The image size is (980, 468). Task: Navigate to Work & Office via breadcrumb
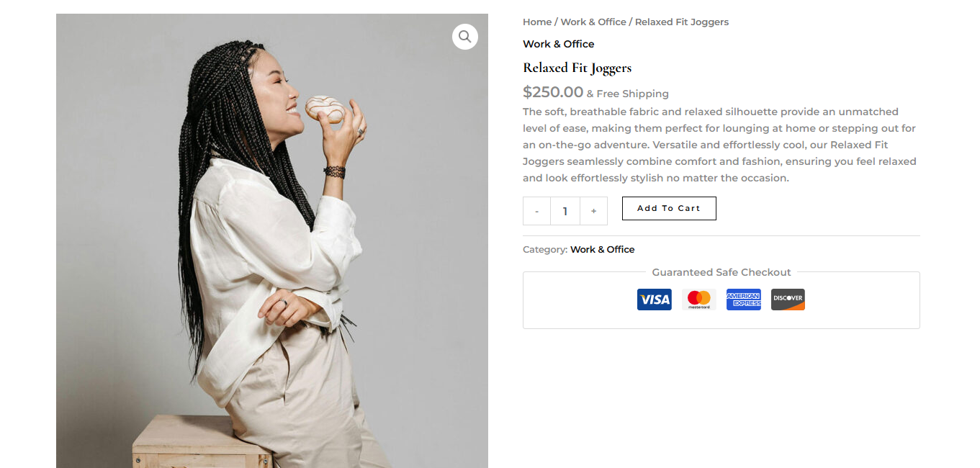593,22
